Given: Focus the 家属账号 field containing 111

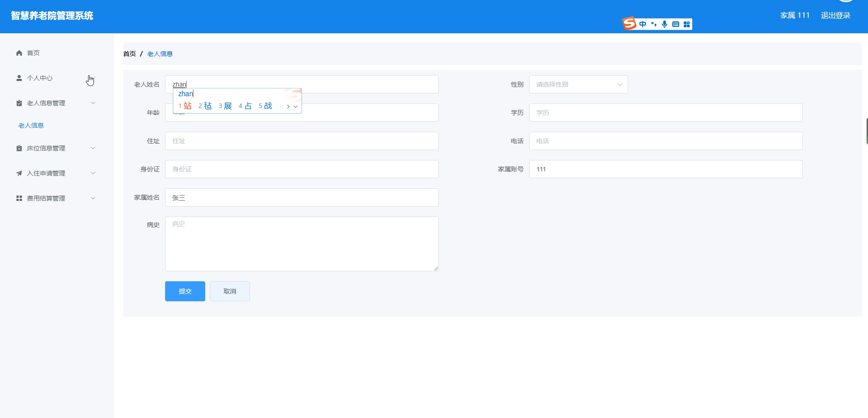Looking at the screenshot, I should coord(666,169).
